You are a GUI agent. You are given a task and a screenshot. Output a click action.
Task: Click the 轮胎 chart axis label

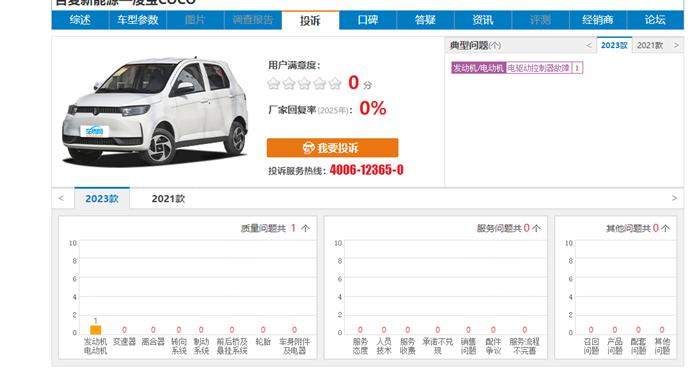263,342
